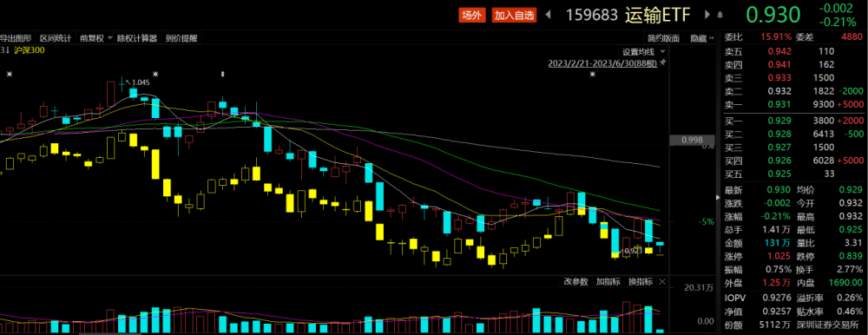Click the 2023/2/21-2023/6/30 date range link
The height and width of the screenshot is (335, 868).
602,63
